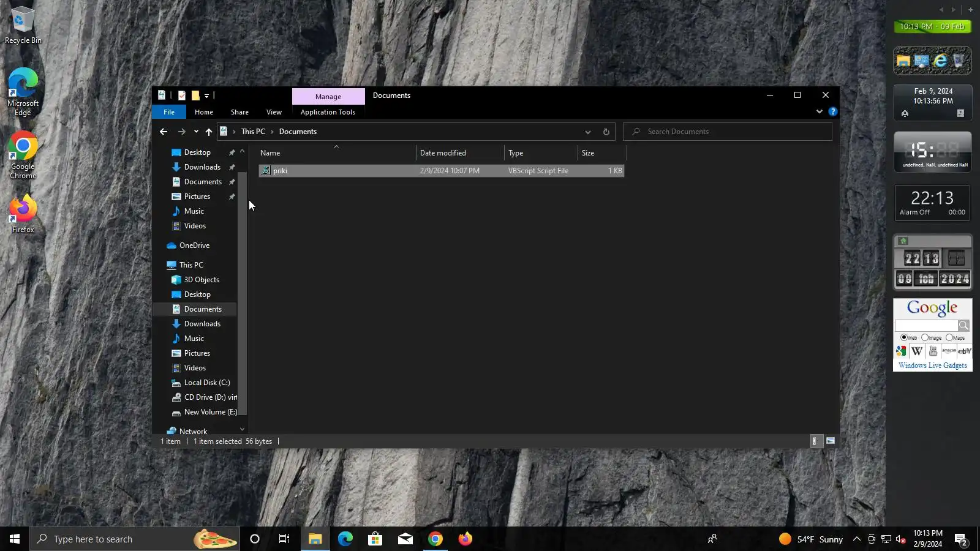The height and width of the screenshot is (551, 980).
Task: Open the Action Center notifications icon
Action: pyautogui.click(x=960, y=539)
